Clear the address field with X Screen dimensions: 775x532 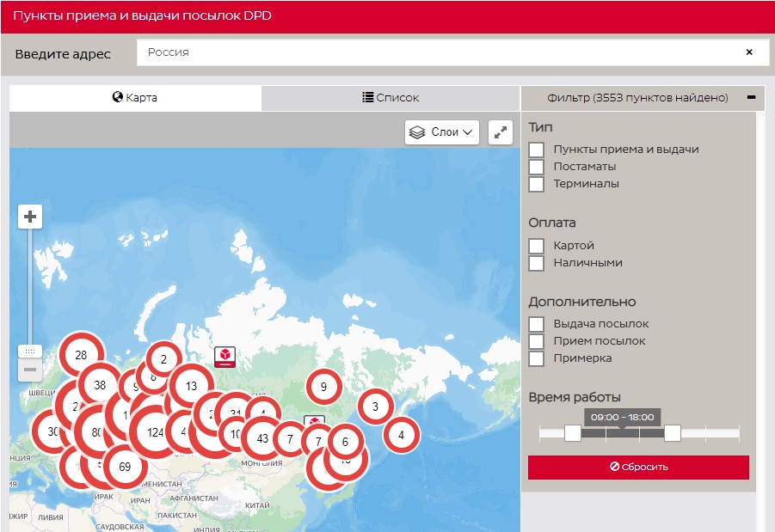[749, 52]
